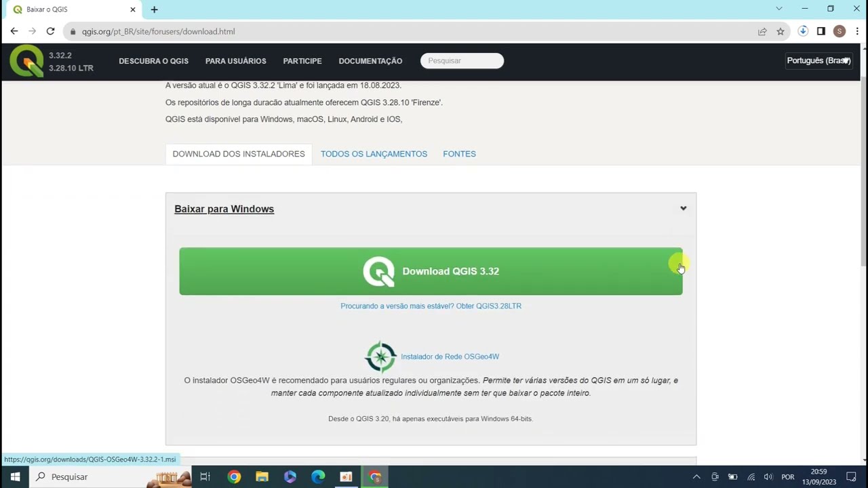Click the 3.28.10 LTR version label
This screenshot has width=868, height=488.
click(71, 68)
